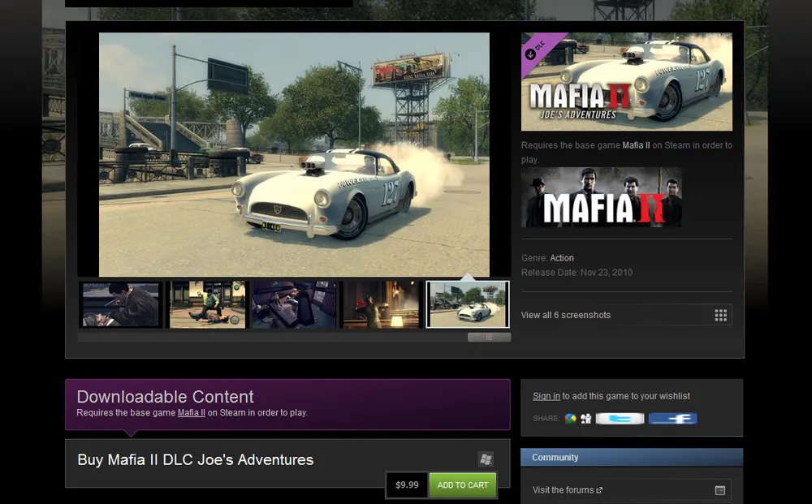
Task: Open the Mafia II link under the header image
Action: pyautogui.click(x=636, y=145)
